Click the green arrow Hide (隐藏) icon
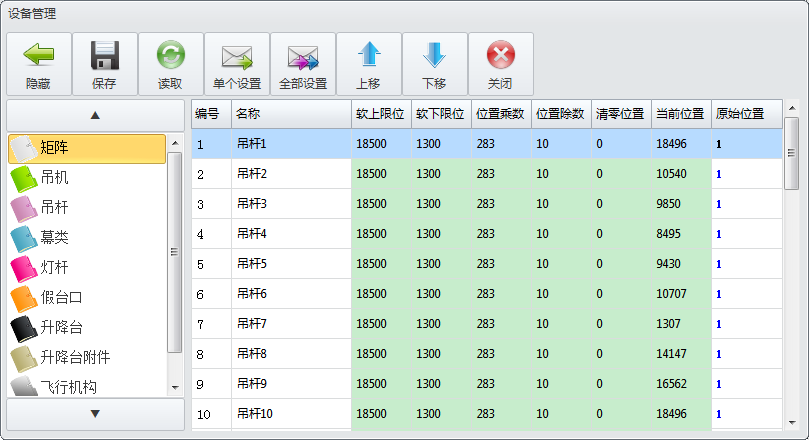The image size is (809, 440). pyautogui.click(x=39, y=55)
